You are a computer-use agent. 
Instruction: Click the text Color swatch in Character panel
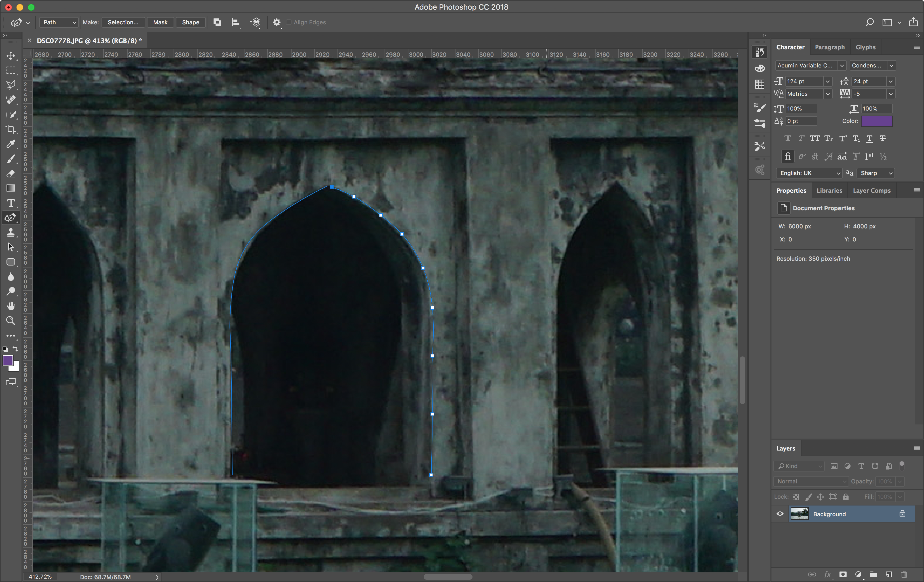click(x=877, y=121)
